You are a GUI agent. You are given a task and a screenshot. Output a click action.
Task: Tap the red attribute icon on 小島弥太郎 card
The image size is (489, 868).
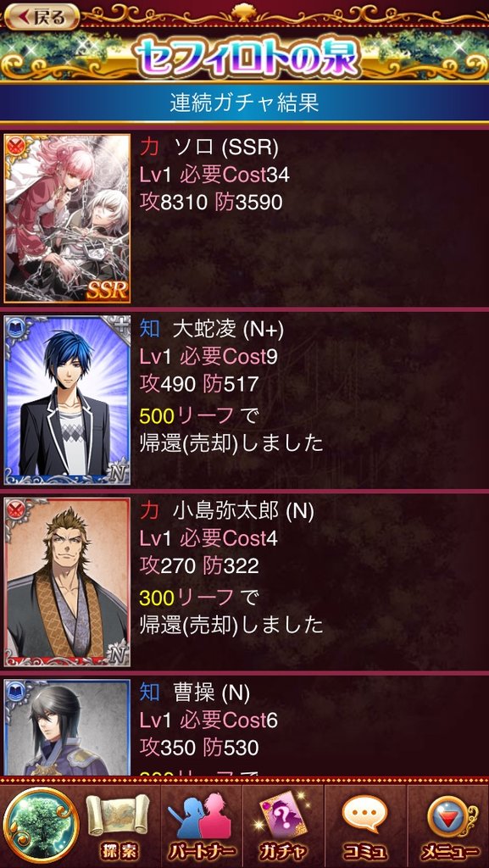pyautogui.click(x=15, y=508)
